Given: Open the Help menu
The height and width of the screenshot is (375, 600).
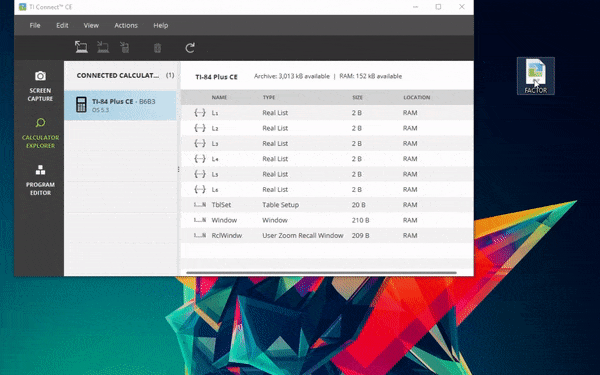Looking at the screenshot, I should pyautogui.click(x=161, y=25).
